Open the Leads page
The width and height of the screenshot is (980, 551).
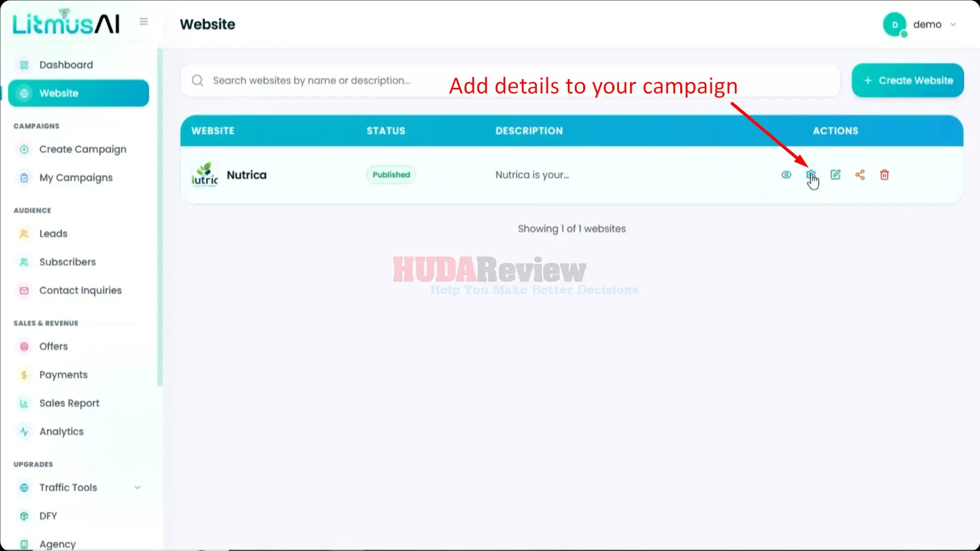coord(79,233)
